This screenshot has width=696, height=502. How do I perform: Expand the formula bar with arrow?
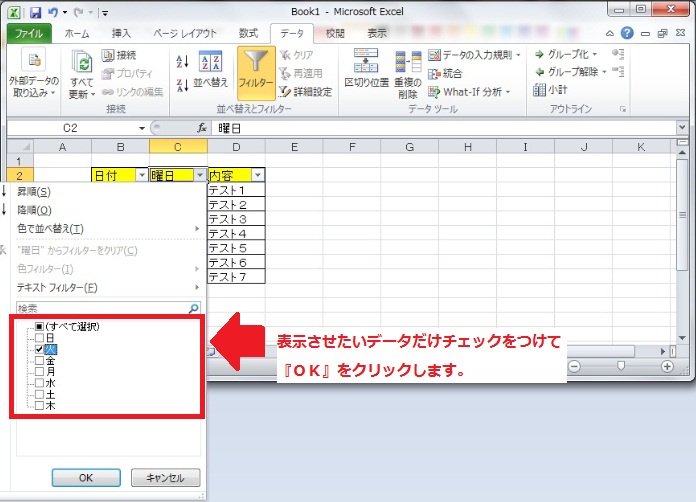coord(682,128)
